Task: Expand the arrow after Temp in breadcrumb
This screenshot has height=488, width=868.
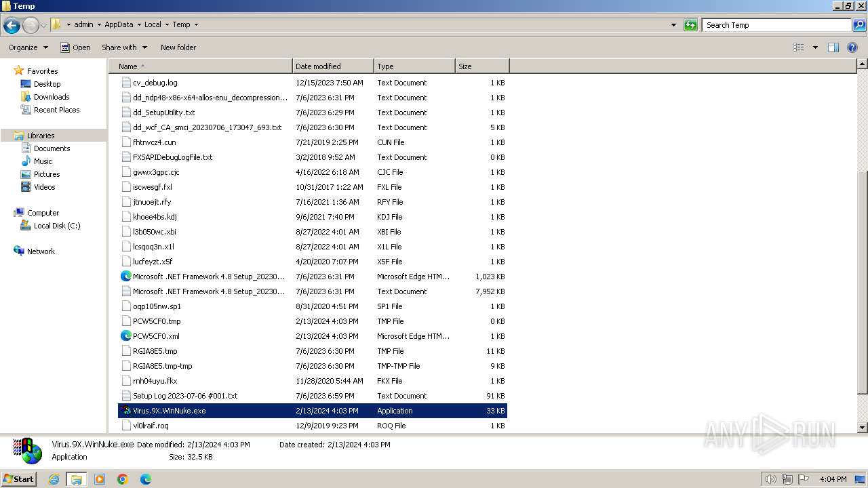Action: [x=197, y=25]
